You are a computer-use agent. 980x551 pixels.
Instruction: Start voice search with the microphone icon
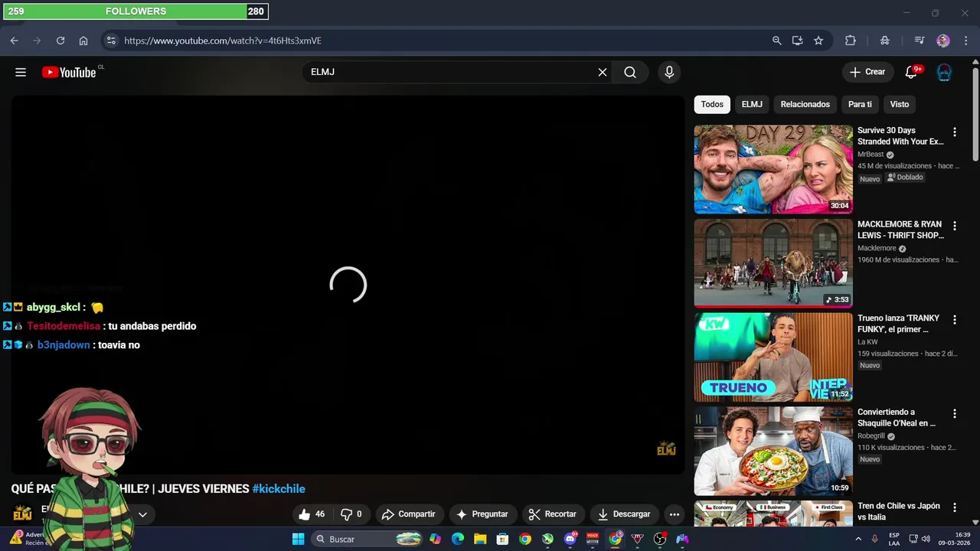(669, 72)
